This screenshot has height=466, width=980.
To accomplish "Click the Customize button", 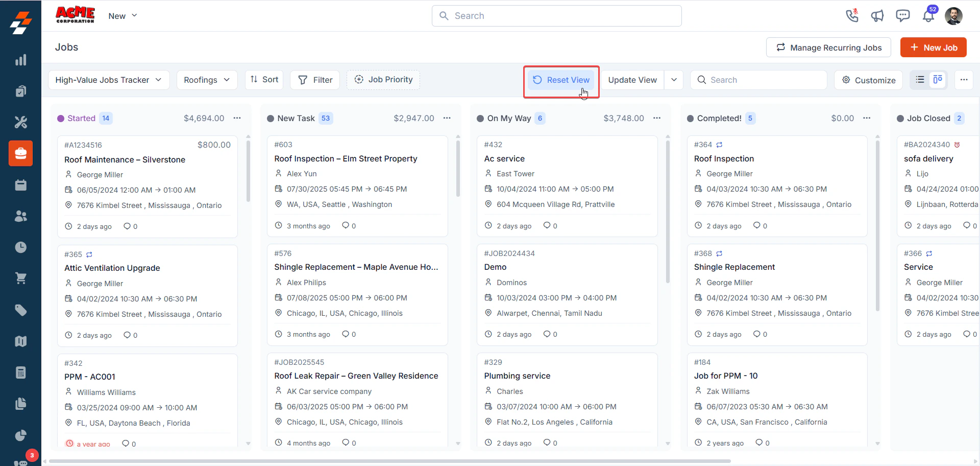I will coord(869,80).
